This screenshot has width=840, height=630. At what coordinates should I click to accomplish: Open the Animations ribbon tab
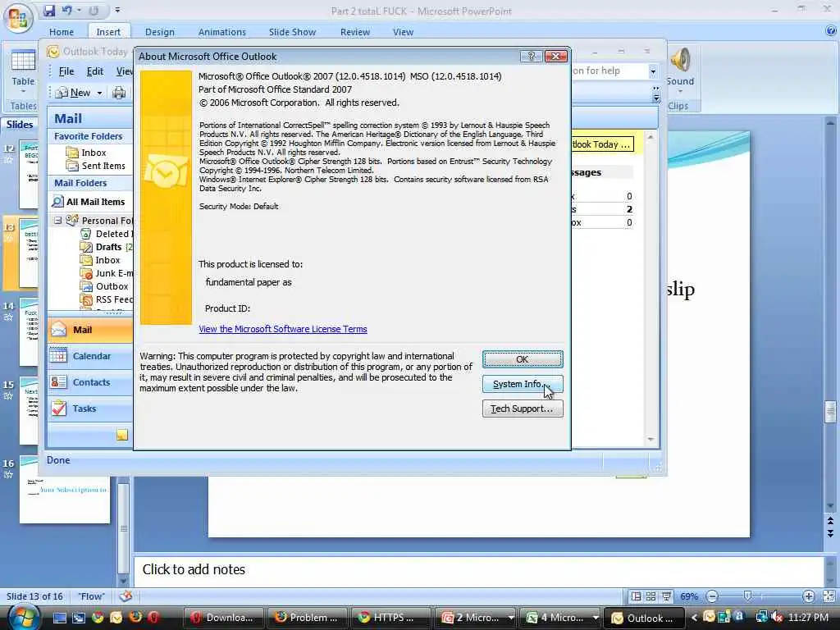click(x=221, y=32)
